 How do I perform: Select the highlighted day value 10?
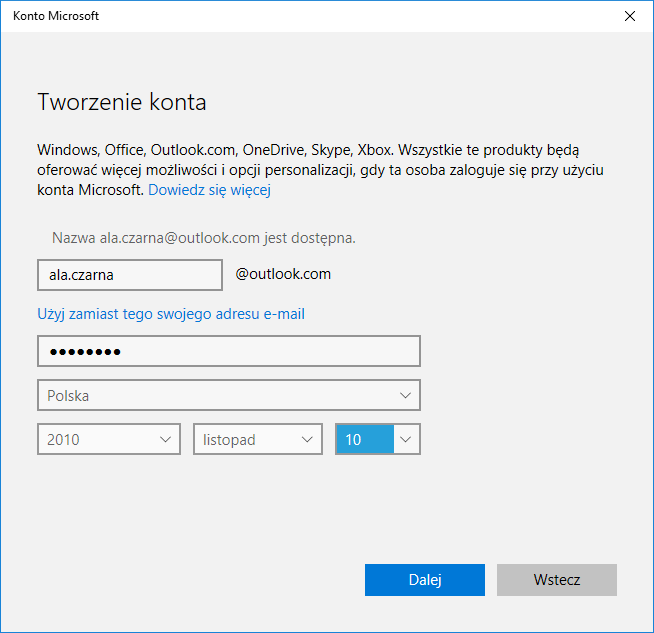point(365,439)
